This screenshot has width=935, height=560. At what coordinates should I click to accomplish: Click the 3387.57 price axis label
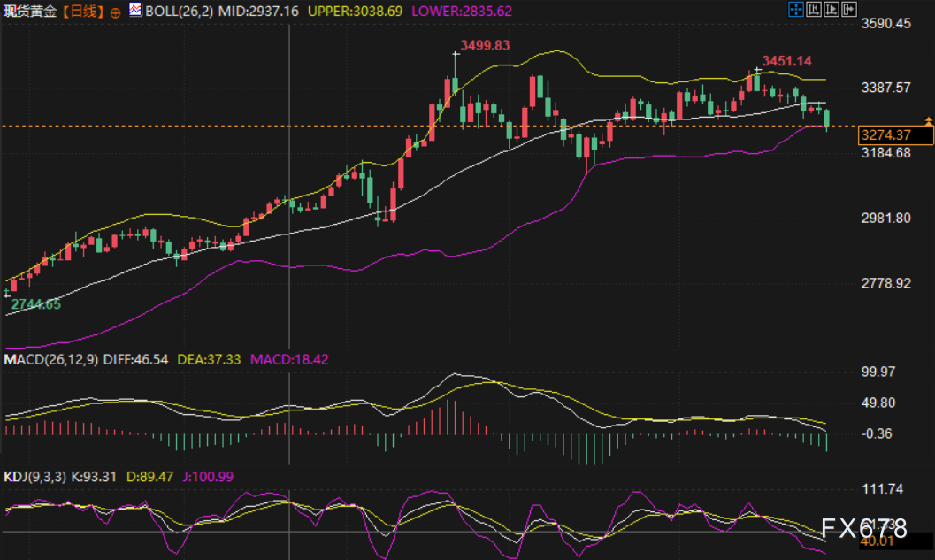(886, 88)
